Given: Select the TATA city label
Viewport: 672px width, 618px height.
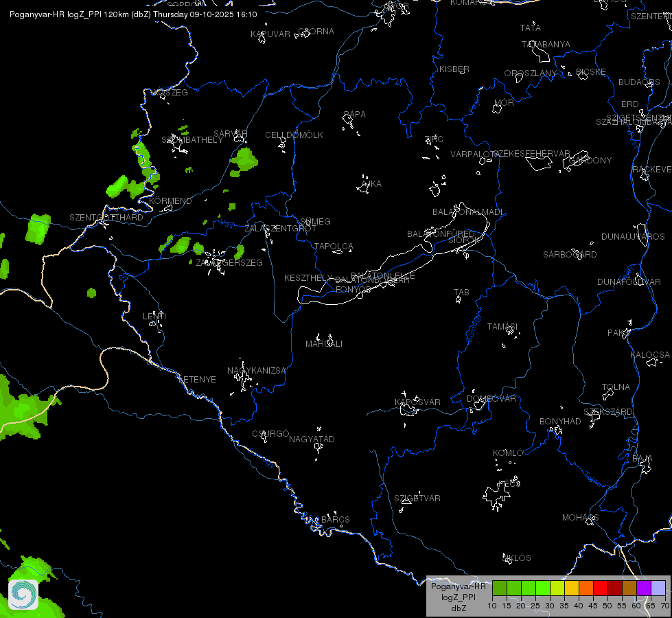Looking at the screenshot, I should point(531,28).
